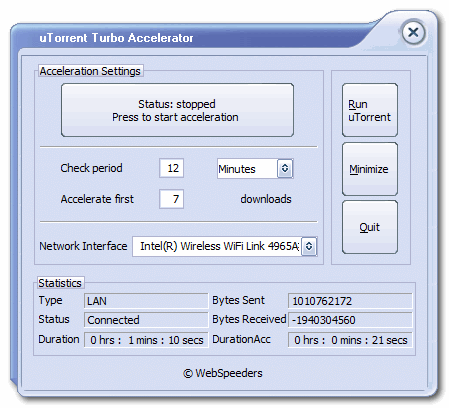Click the Duration label
The image size is (449, 408).
coord(59,339)
